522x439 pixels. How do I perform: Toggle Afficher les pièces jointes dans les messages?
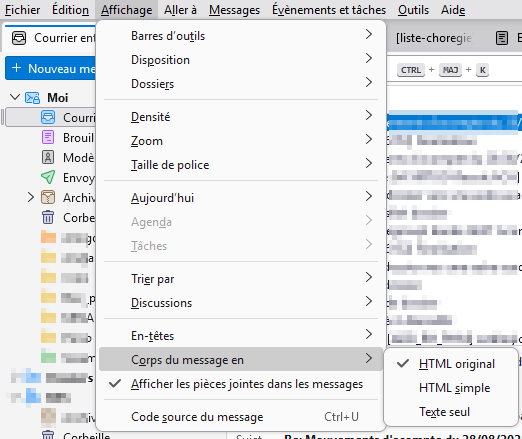click(x=241, y=384)
